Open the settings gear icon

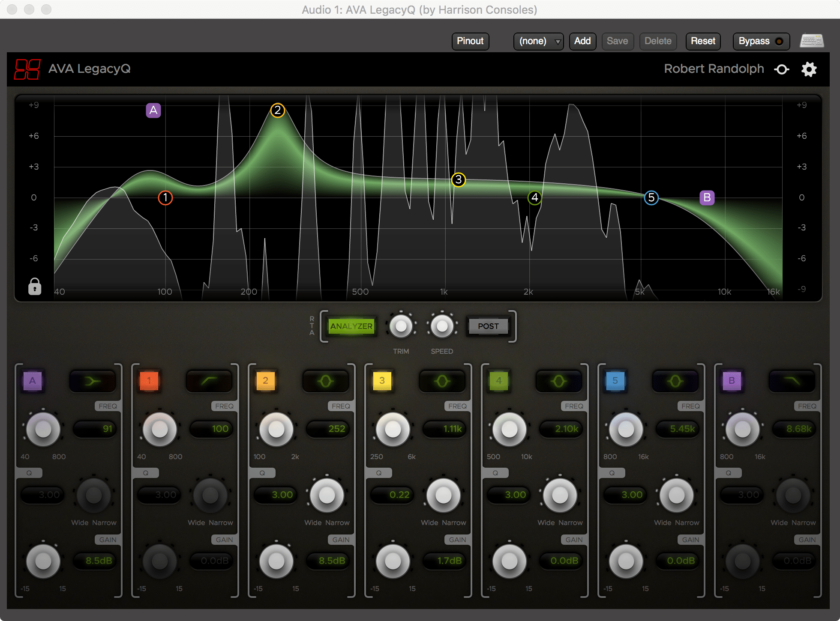point(809,69)
